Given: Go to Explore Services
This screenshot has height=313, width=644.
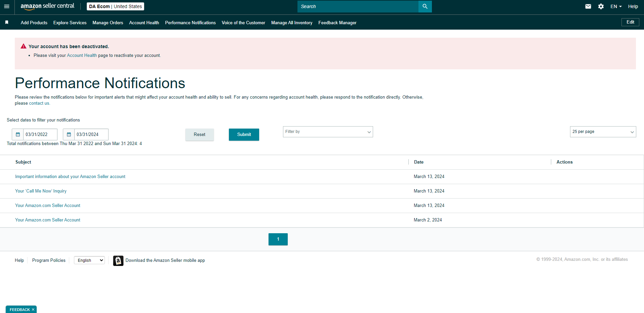Looking at the screenshot, I should pos(70,23).
